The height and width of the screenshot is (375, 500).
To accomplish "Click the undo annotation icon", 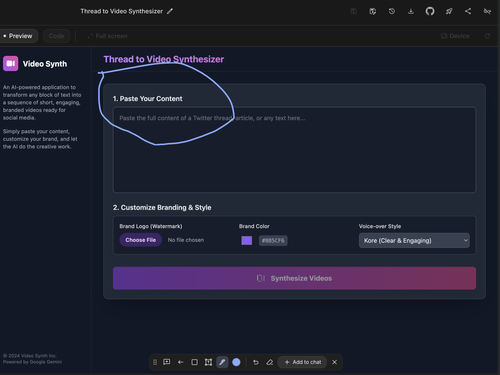I will 256,362.
